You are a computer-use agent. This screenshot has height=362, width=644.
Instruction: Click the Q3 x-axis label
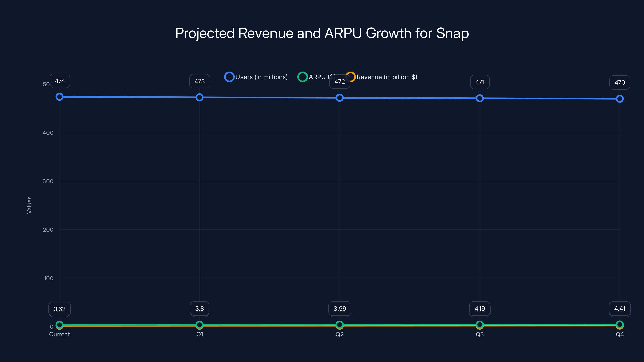click(480, 334)
